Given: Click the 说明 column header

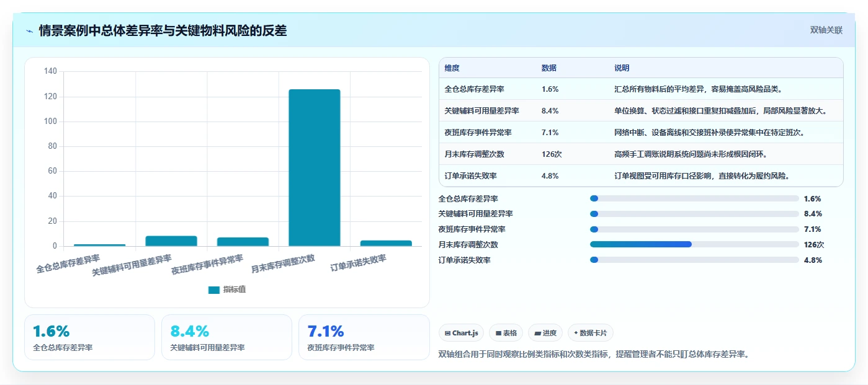Looking at the screenshot, I should (x=622, y=68).
